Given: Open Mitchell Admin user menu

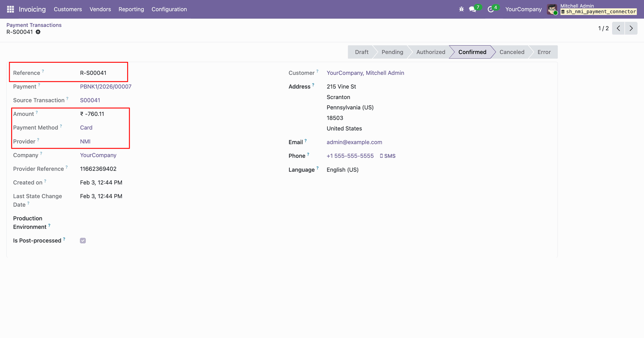Looking at the screenshot, I should click(592, 9).
